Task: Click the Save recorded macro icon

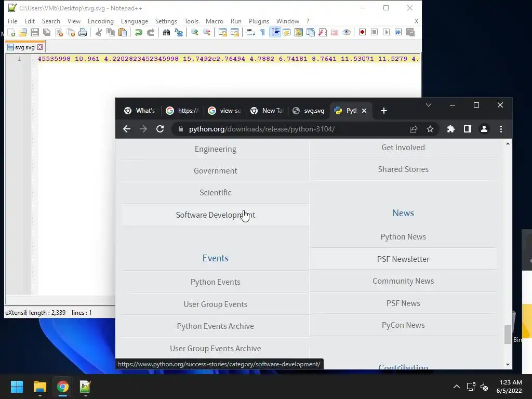Action: pyautogui.click(x=410, y=32)
